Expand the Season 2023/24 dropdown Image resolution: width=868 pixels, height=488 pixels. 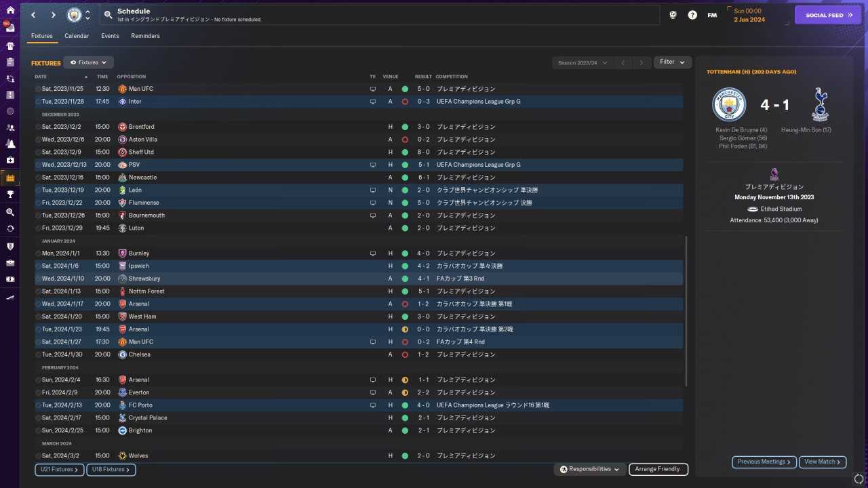point(583,62)
